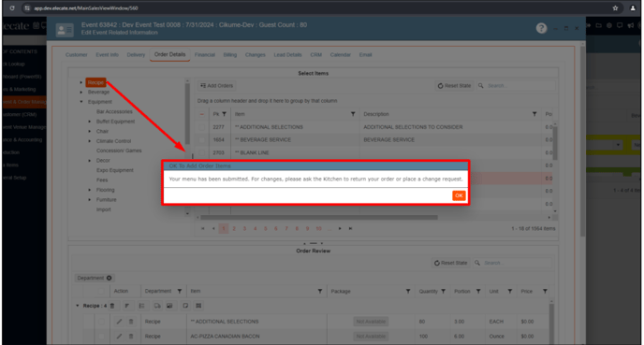Toggle the select-all checkbox in Select Items header
The width and height of the screenshot is (644, 345).
coord(201,114)
